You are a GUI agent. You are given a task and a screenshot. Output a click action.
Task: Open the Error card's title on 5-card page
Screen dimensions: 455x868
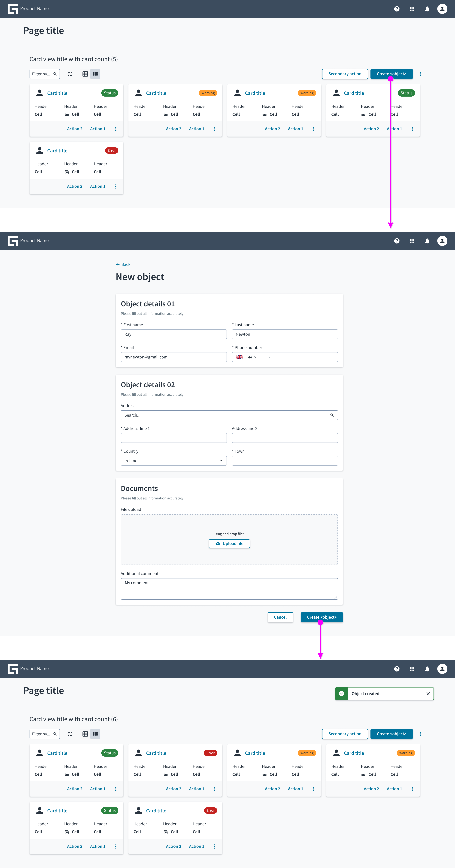pos(57,151)
